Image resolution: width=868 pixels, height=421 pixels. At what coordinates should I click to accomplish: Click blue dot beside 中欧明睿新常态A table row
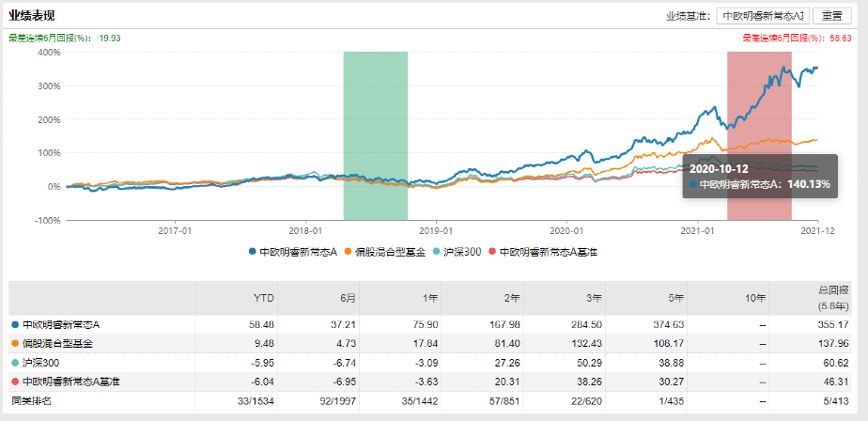pyautogui.click(x=14, y=324)
